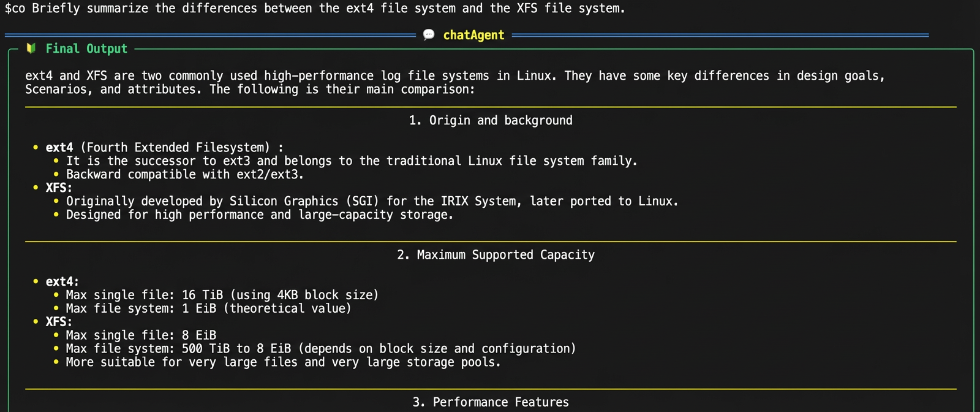Click the bold 'ext4' Fourth Extended Filesystem bullet
980x412 pixels.
[x=164, y=147]
